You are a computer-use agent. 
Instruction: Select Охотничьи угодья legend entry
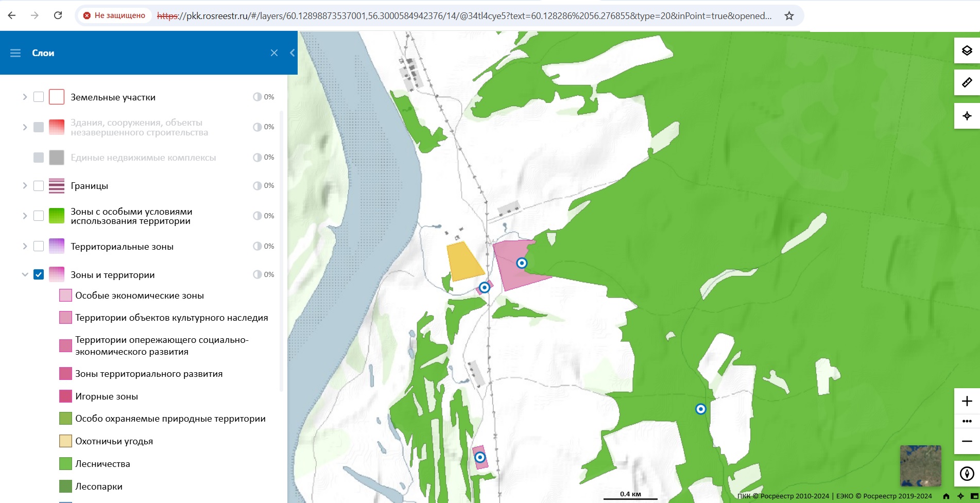pyautogui.click(x=114, y=441)
